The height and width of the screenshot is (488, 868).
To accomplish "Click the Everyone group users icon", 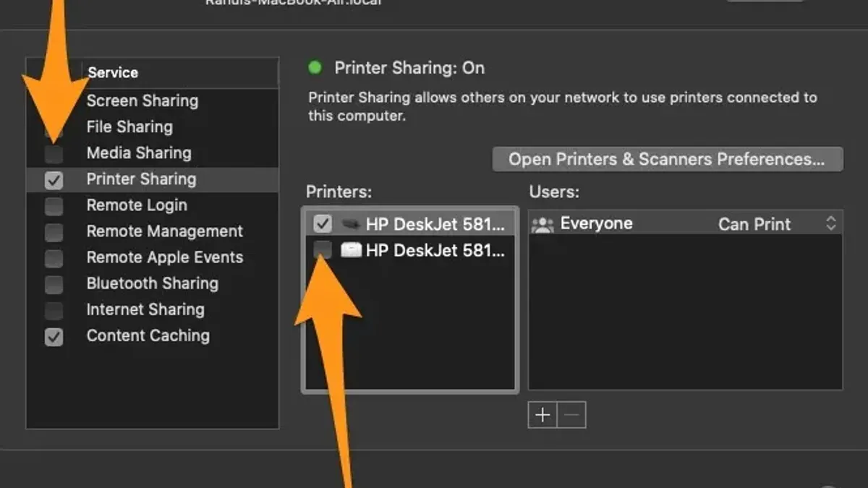I will (x=542, y=224).
